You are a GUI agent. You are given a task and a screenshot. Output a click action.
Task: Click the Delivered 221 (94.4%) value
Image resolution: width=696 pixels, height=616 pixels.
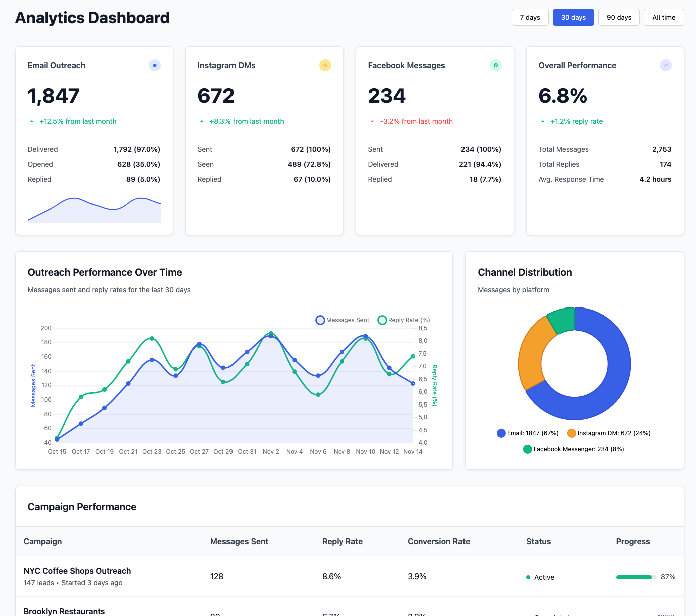click(x=480, y=164)
